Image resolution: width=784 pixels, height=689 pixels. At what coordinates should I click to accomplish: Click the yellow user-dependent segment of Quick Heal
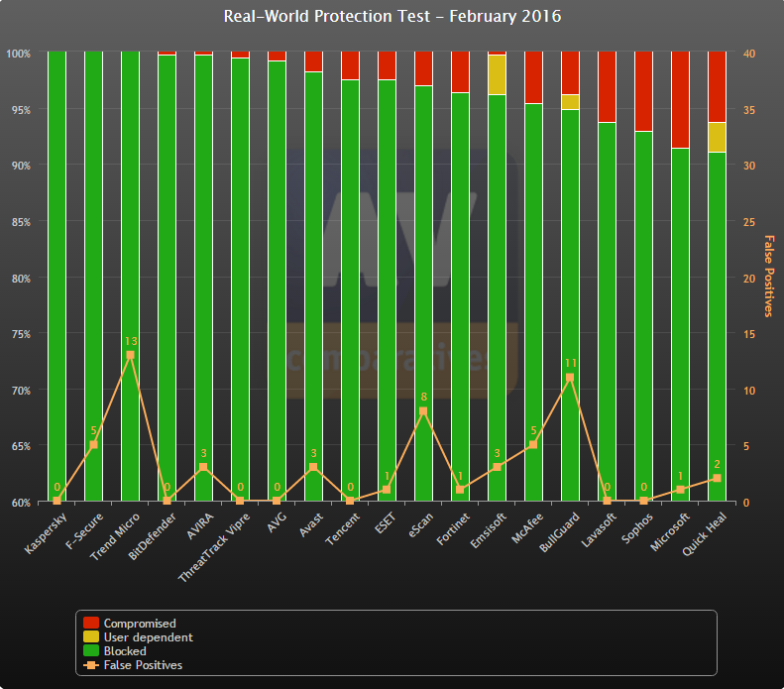(717, 137)
